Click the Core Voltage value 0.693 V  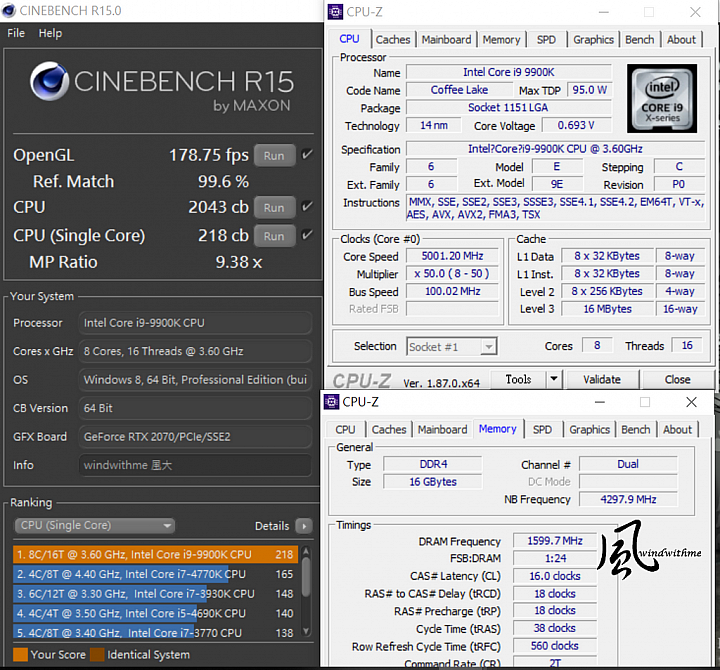pyautogui.click(x=576, y=125)
